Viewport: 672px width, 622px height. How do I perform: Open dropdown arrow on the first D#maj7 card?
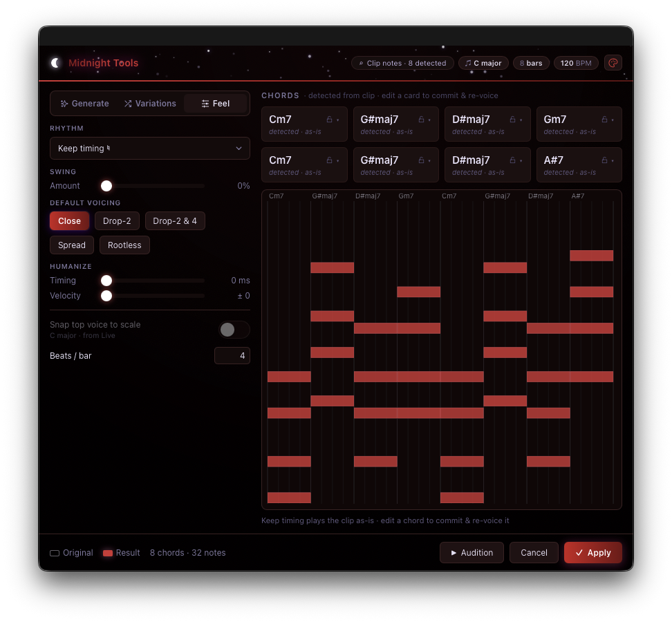521,120
